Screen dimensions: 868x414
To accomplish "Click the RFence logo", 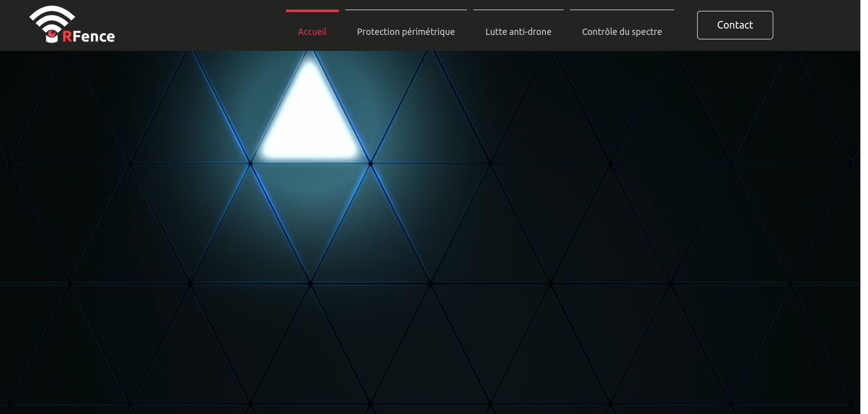I will click(72, 25).
